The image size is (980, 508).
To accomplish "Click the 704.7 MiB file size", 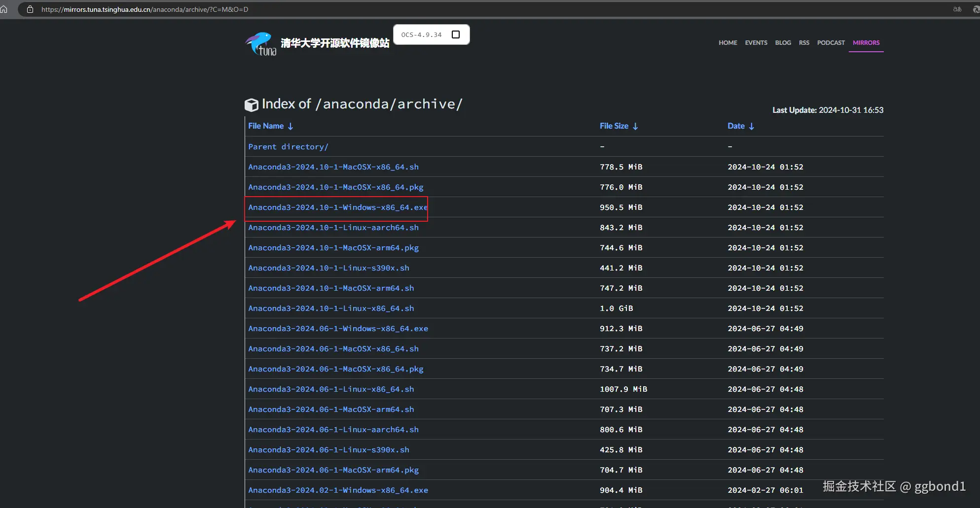I will pos(621,470).
